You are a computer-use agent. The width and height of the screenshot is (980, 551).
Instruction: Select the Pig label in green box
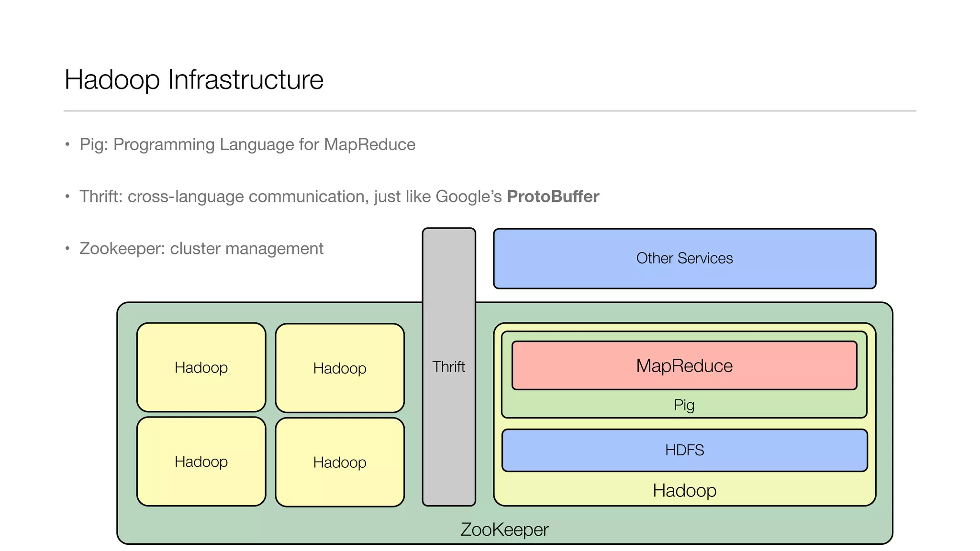[684, 405]
